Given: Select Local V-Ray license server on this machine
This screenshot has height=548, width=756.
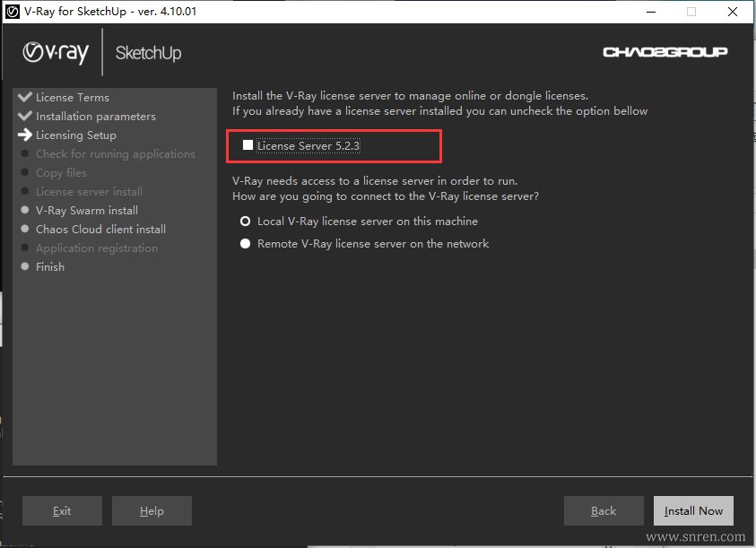Looking at the screenshot, I should pyautogui.click(x=246, y=222).
